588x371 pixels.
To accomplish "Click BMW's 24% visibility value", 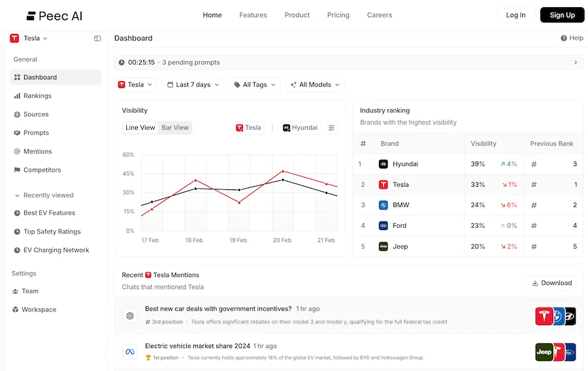I will point(478,205).
